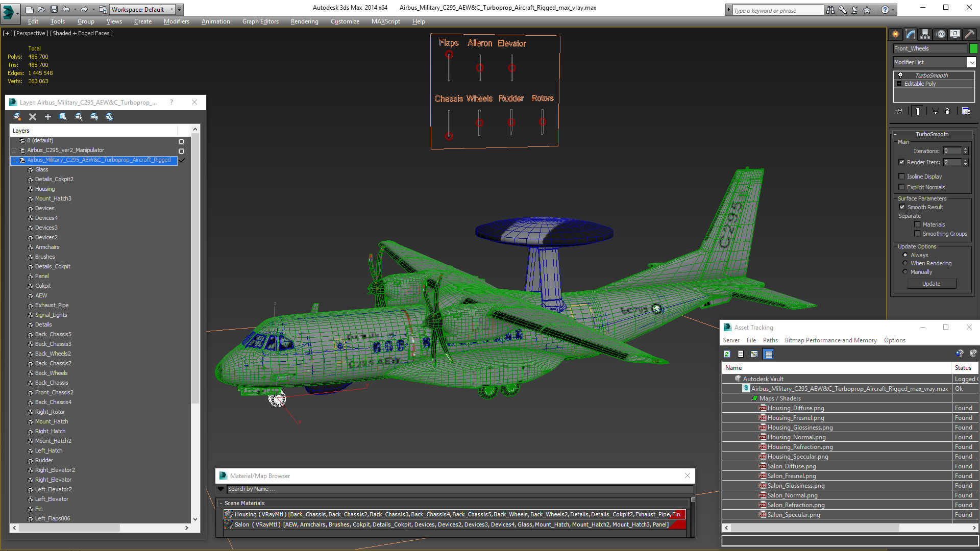Toggle Smooth Result checkbox

[x=902, y=207]
